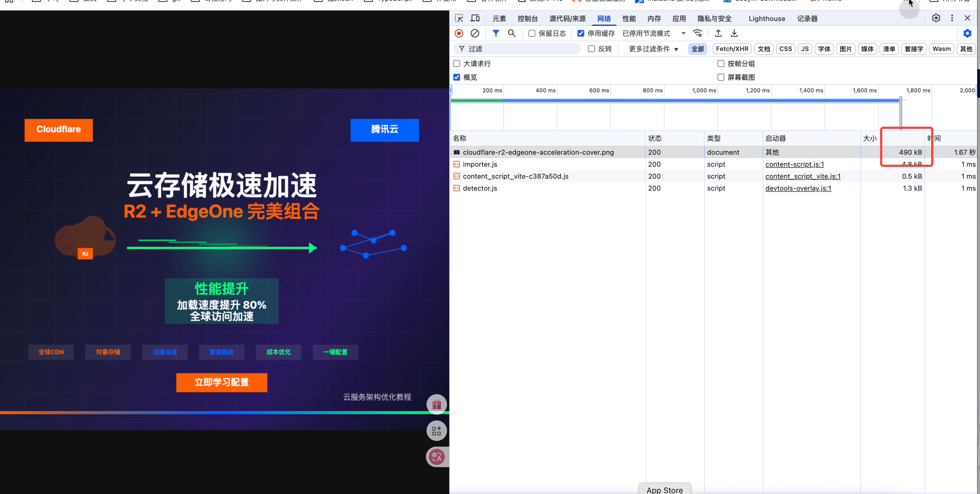
Task: Toggle invert filter checkbox
Action: tap(591, 49)
